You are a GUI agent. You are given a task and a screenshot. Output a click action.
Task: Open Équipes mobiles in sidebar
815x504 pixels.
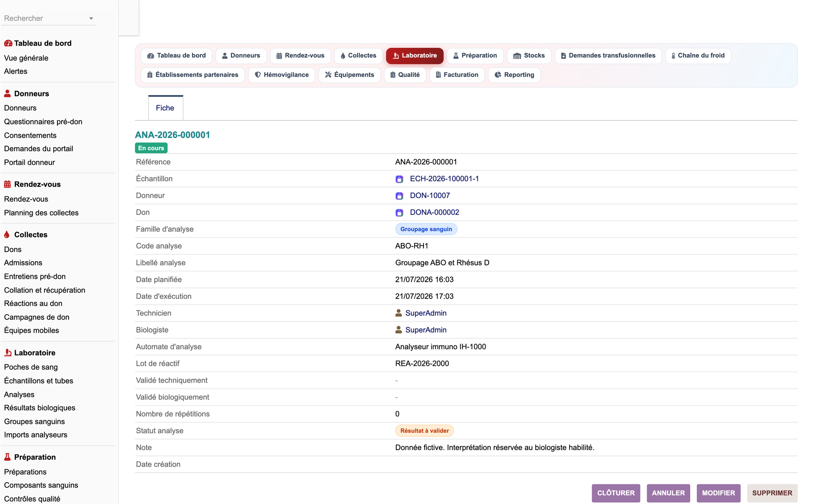(x=31, y=331)
